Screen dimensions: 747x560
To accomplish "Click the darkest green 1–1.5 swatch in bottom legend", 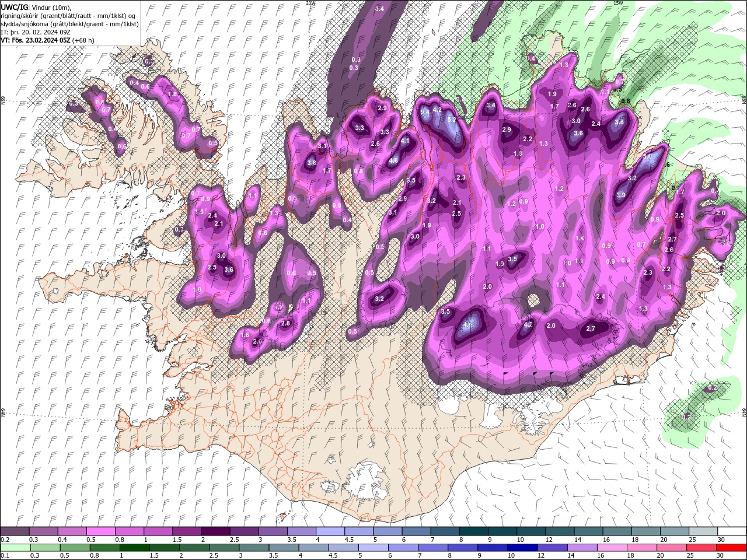I will (x=135, y=548).
